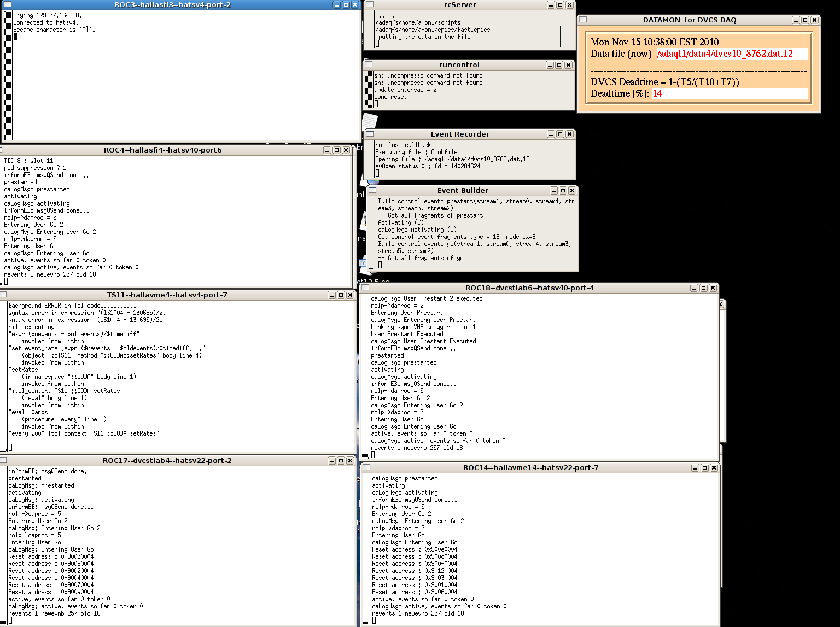The width and height of the screenshot is (840, 627).
Task: Click 'Reset address : 0x900e0004' in ROC14
Action: coord(415,549)
